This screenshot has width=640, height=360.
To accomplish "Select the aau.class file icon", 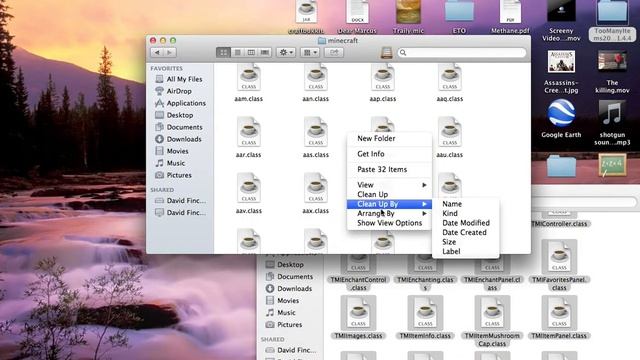I will click(x=449, y=132).
